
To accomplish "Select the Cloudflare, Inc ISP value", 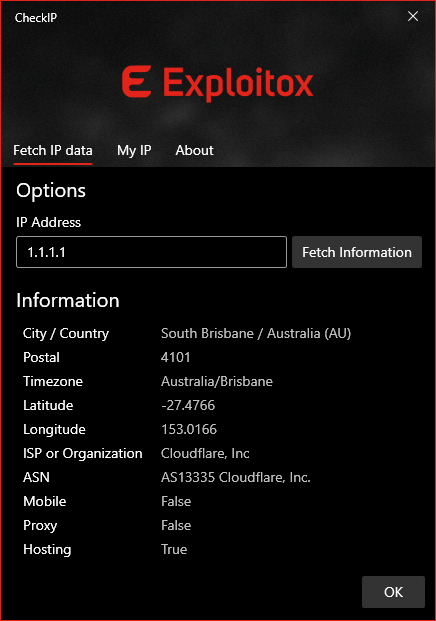I will click(x=205, y=453).
